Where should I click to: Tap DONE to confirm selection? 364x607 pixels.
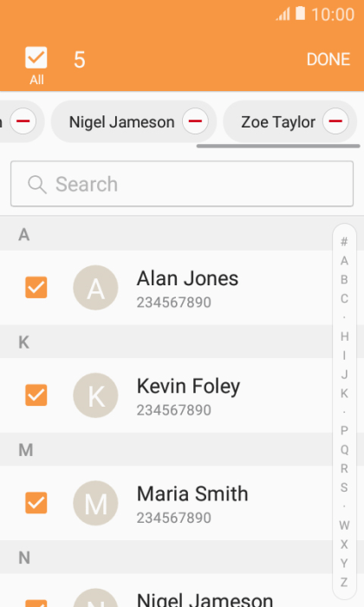pyautogui.click(x=328, y=59)
